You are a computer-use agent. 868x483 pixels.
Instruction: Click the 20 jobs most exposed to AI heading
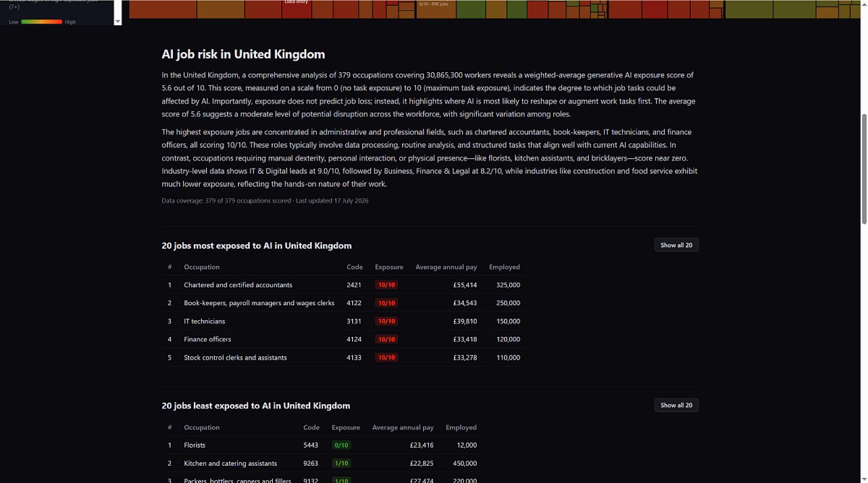click(x=257, y=246)
